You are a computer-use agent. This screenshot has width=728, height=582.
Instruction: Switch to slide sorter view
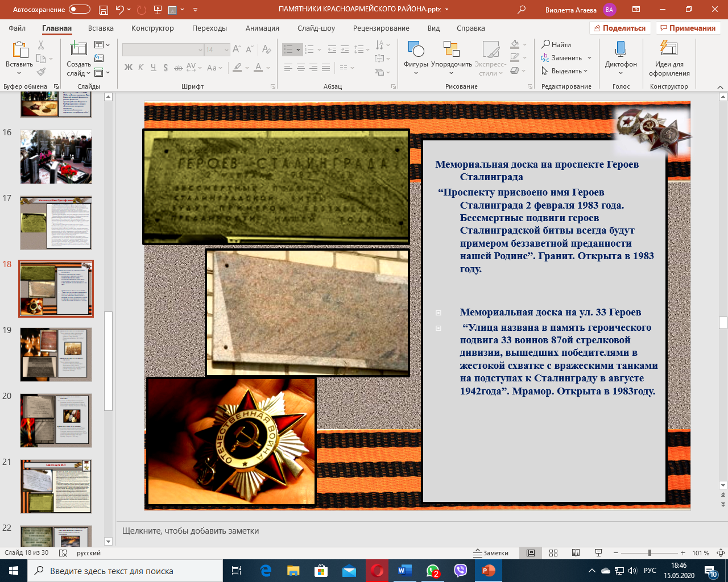tap(553, 553)
